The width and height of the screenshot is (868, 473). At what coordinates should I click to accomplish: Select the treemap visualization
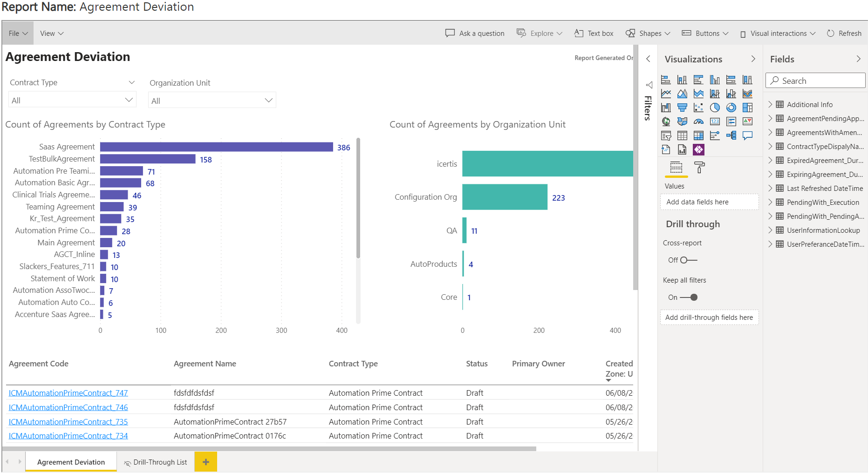click(x=747, y=108)
